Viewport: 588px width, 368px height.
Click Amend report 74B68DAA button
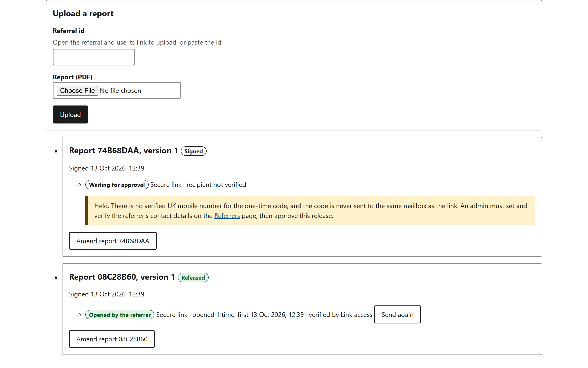click(113, 241)
